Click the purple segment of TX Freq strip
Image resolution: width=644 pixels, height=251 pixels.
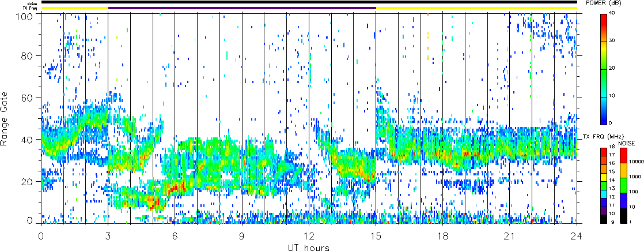coord(242,8)
